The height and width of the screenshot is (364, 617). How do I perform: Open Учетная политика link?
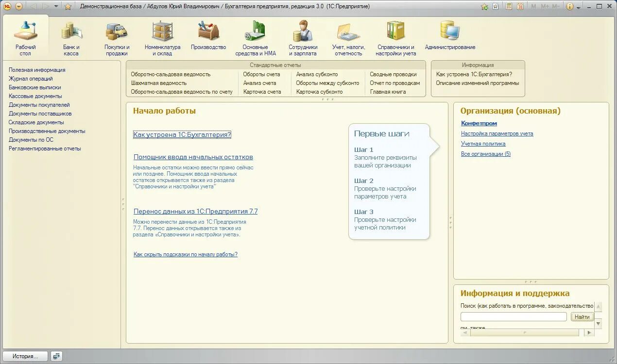click(483, 144)
